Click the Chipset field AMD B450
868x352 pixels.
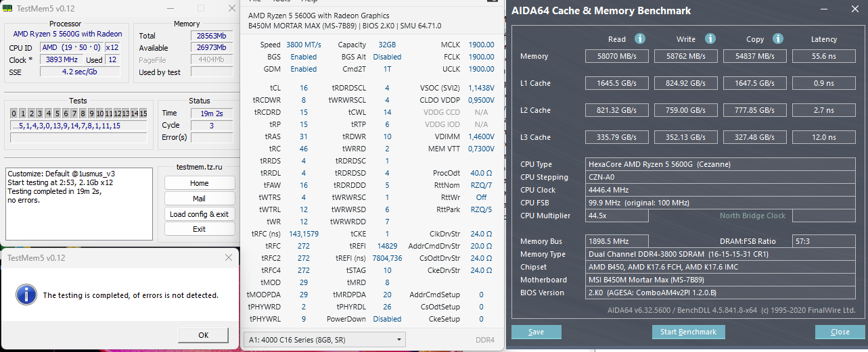(x=721, y=267)
